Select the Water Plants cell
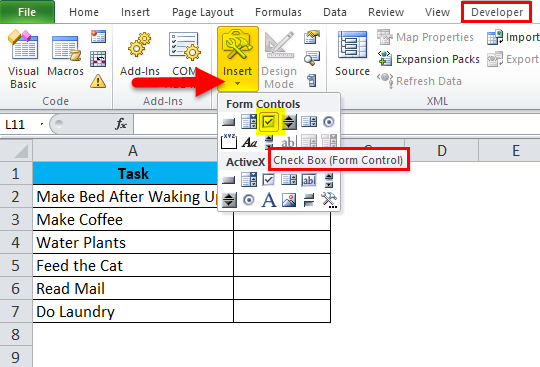The width and height of the screenshot is (540, 367). (133, 242)
